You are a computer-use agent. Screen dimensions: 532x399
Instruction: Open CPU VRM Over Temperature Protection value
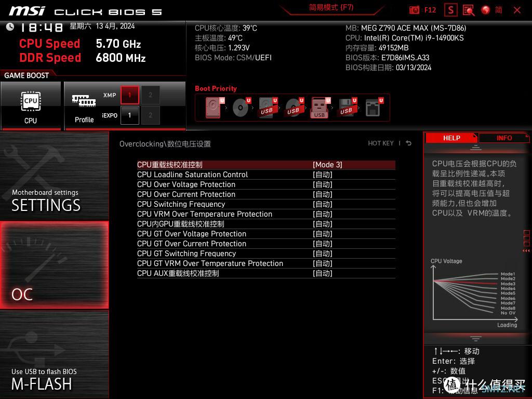pos(323,214)
